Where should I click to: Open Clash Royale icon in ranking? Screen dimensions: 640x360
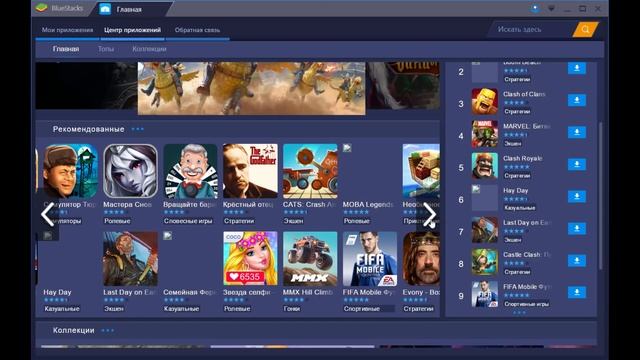(x=485, y=166)
